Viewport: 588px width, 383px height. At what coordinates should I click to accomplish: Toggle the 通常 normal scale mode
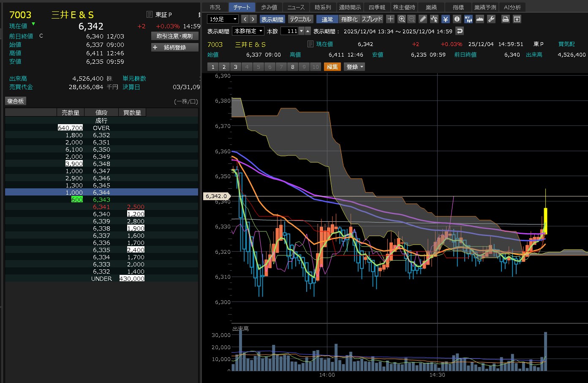click(327, 19)
